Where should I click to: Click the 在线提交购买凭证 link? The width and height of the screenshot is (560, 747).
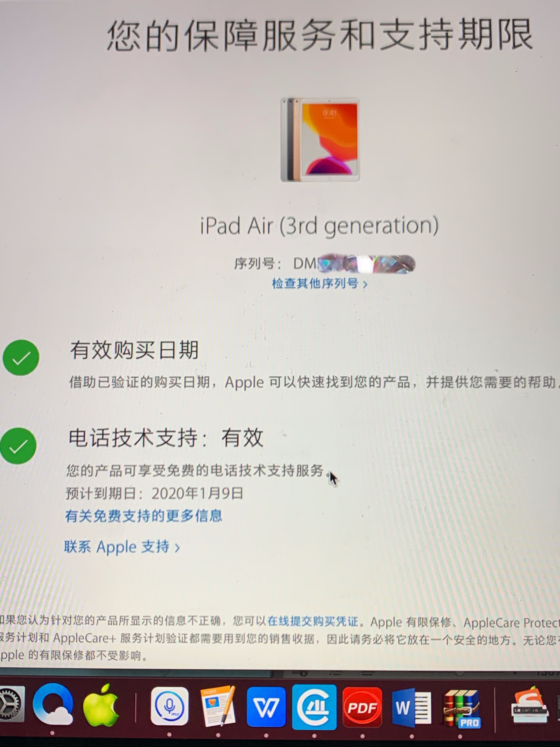313,621
